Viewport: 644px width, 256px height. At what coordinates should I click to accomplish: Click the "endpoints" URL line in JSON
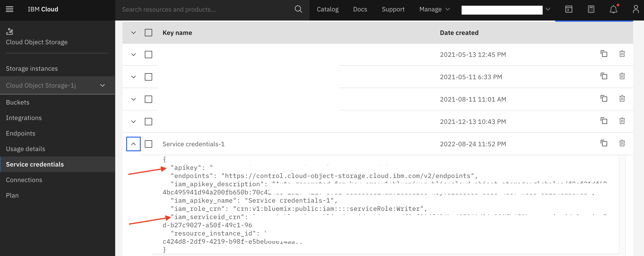(324, 176)
